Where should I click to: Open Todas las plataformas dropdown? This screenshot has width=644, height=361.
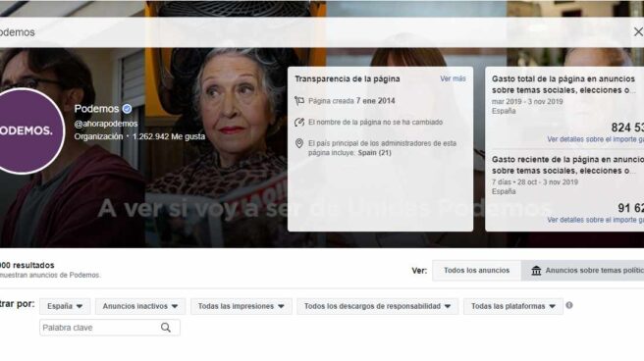coord(513,306)
